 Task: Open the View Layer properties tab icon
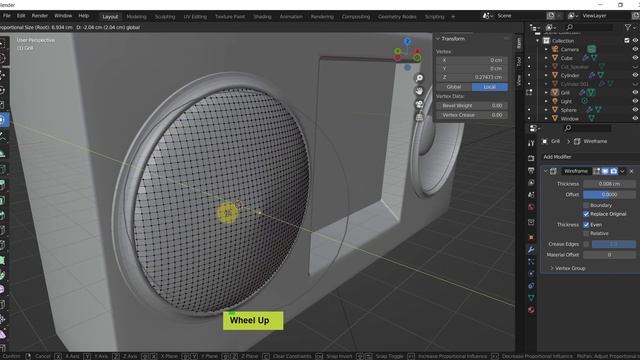531,182
